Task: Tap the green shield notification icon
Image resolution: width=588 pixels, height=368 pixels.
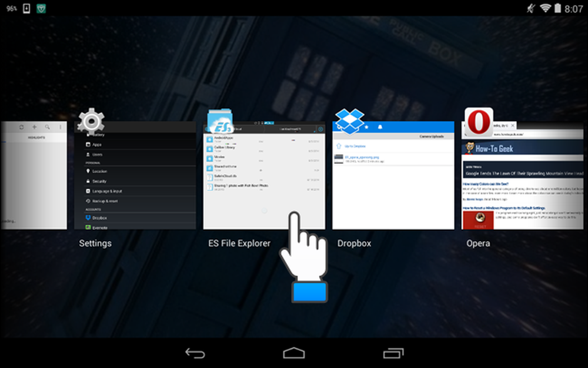Action: pos(41,8)
